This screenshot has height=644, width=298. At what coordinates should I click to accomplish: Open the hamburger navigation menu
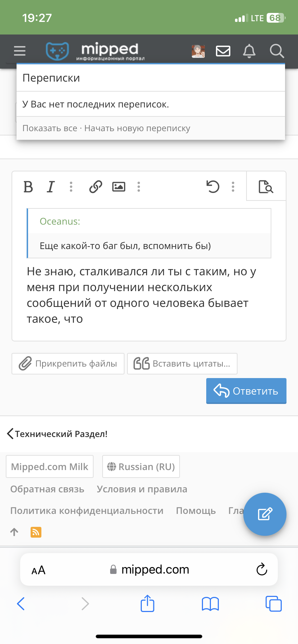click(x=20, y=51)
